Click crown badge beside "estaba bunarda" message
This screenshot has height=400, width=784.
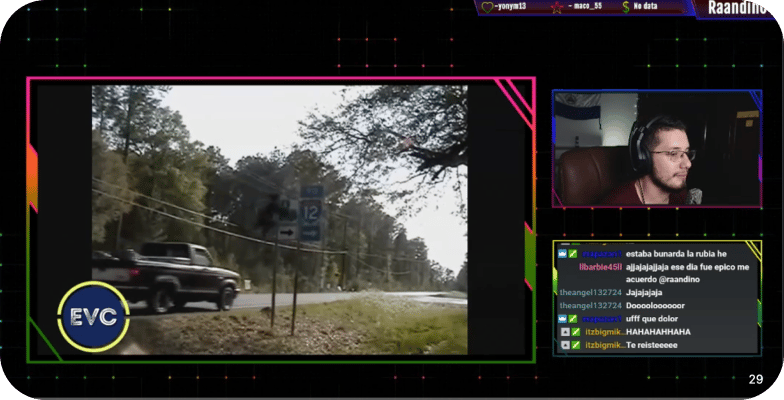point(563,254)
